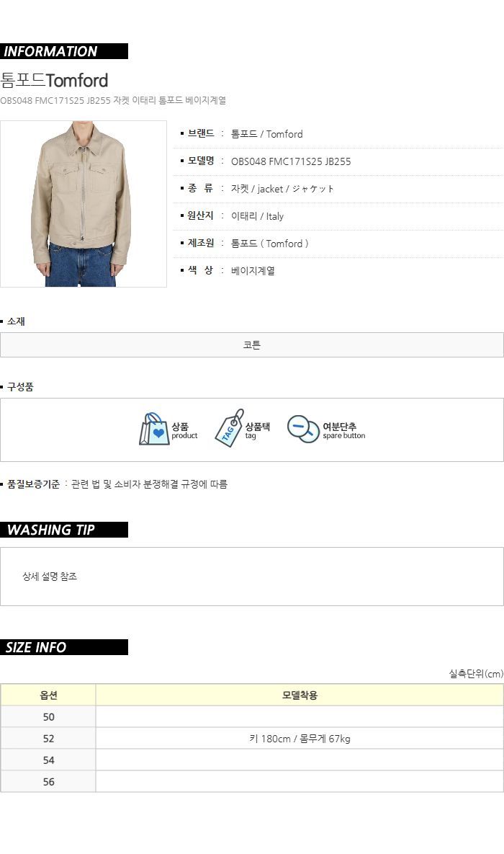Click the 상세 설명 참조 washing text

tap(50, 577)
